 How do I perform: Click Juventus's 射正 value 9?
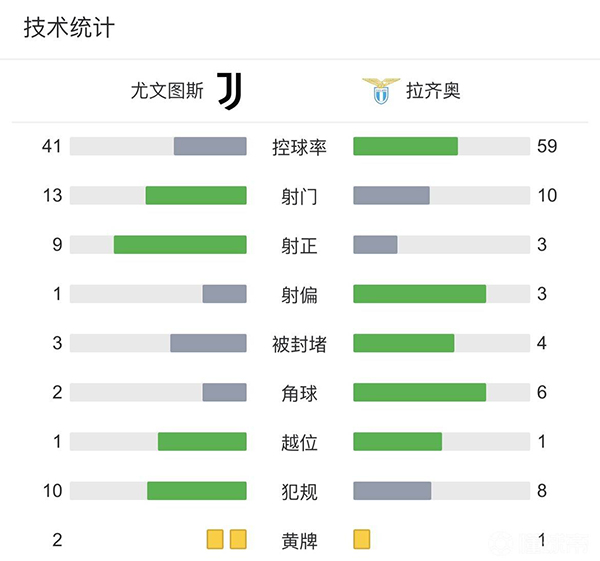[57, 245]
